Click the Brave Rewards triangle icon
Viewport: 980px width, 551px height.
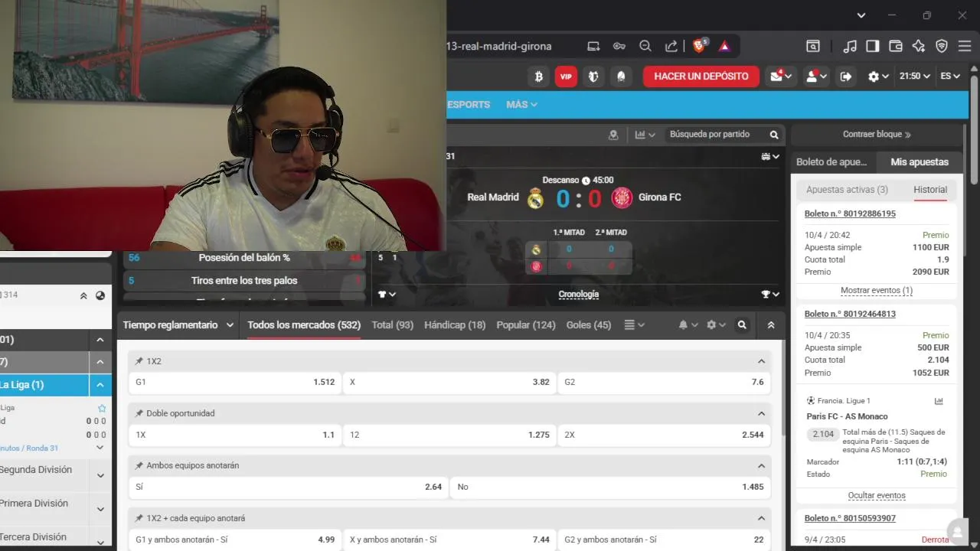tap(724, 46)
